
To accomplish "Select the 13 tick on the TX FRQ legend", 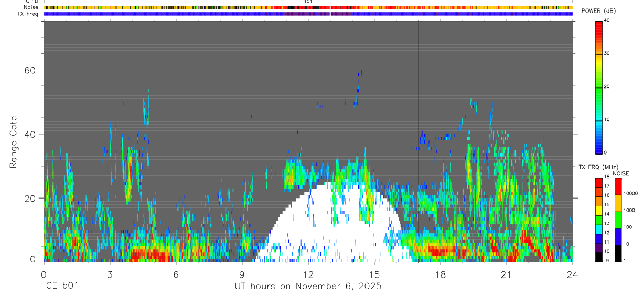I will click(x=606, y=223).
